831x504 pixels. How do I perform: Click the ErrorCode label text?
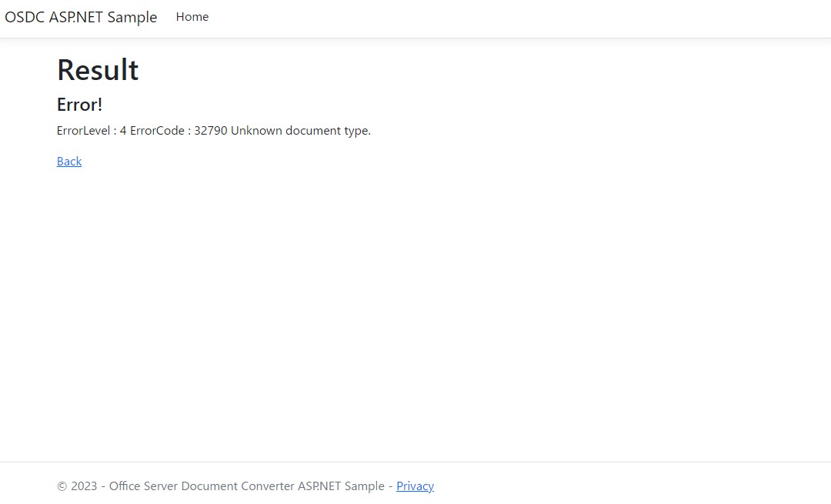[156, 131]
